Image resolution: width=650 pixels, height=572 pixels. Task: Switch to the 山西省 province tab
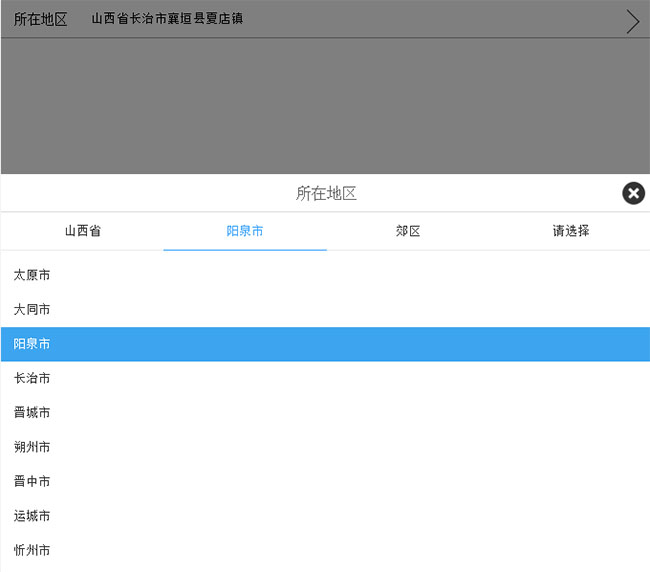point(83,231)
